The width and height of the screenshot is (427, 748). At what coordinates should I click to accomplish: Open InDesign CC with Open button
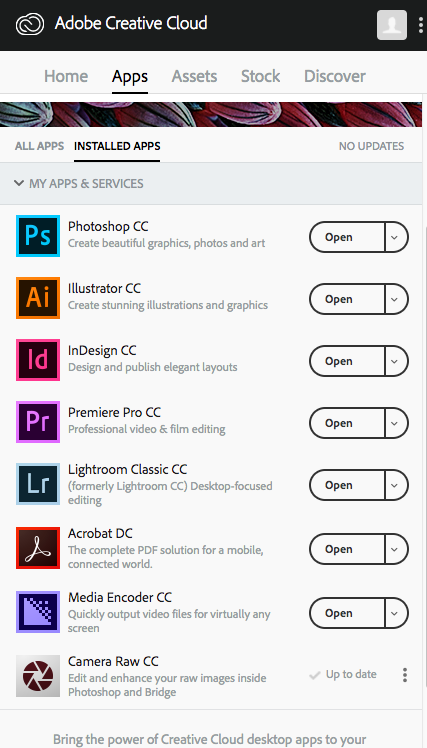click(347, 361)
